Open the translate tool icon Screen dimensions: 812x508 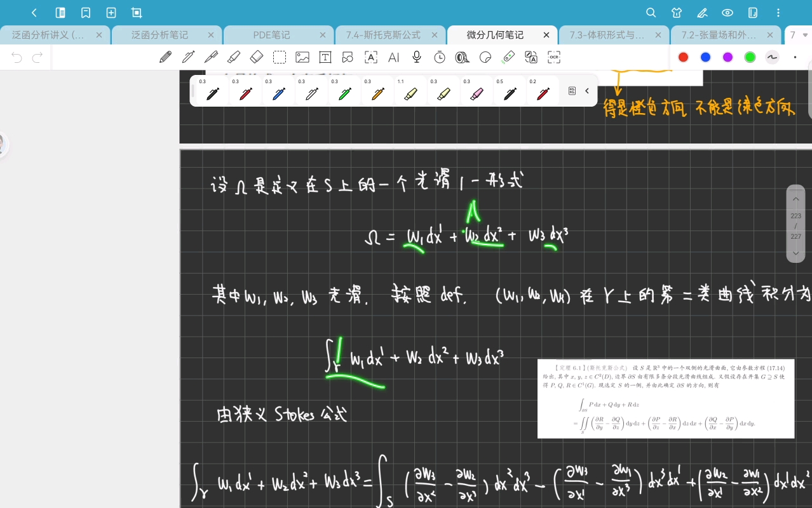point(531,57)
